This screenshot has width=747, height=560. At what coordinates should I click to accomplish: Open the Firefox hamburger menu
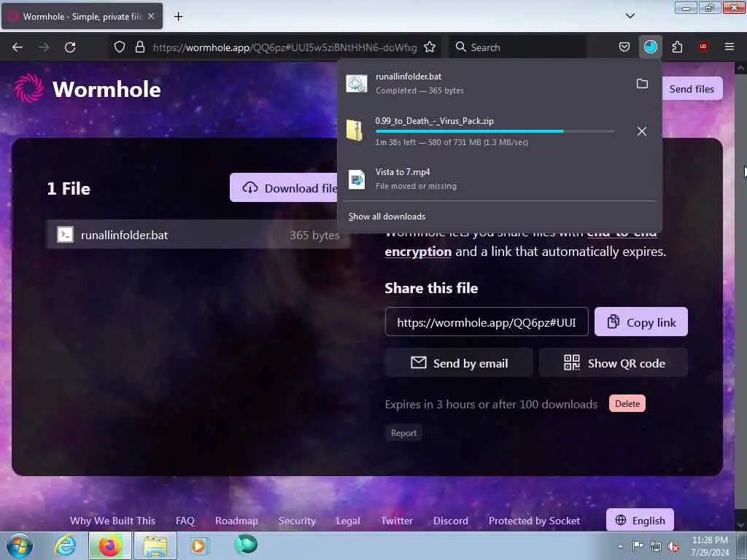729,47
